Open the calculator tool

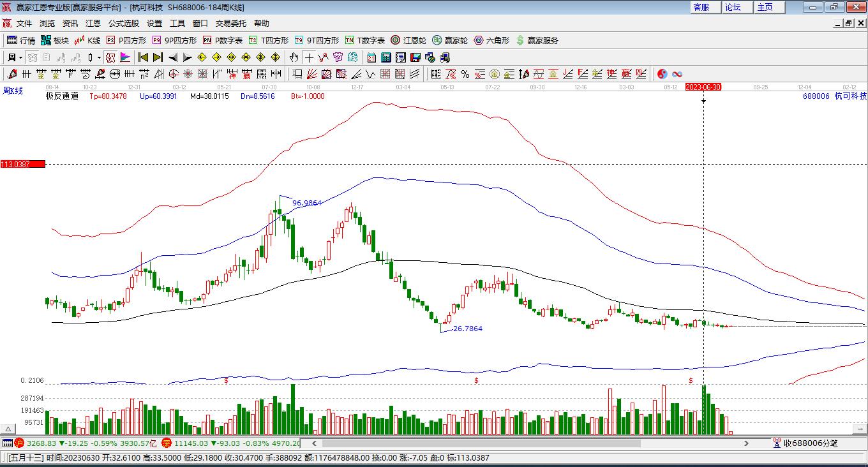[385, 57]
